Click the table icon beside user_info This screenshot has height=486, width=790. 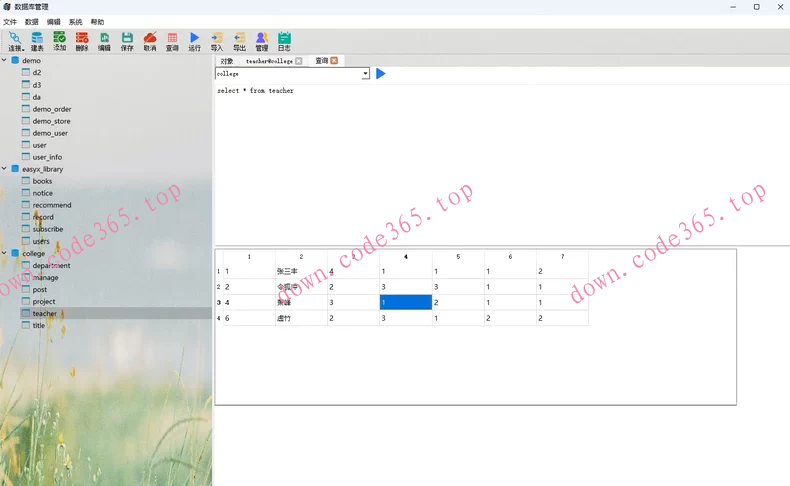[26, 157]
